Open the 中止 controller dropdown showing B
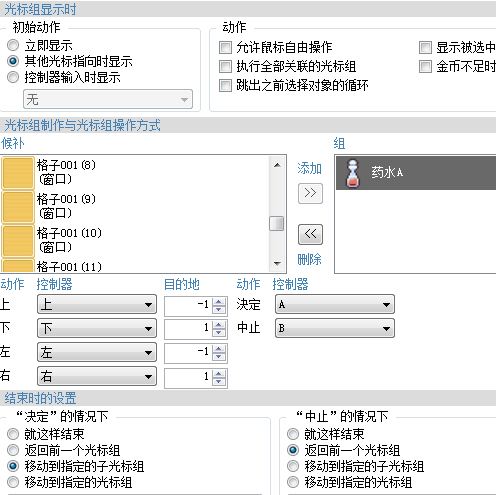This screenshot has width=496, height=495. (335, 328)
